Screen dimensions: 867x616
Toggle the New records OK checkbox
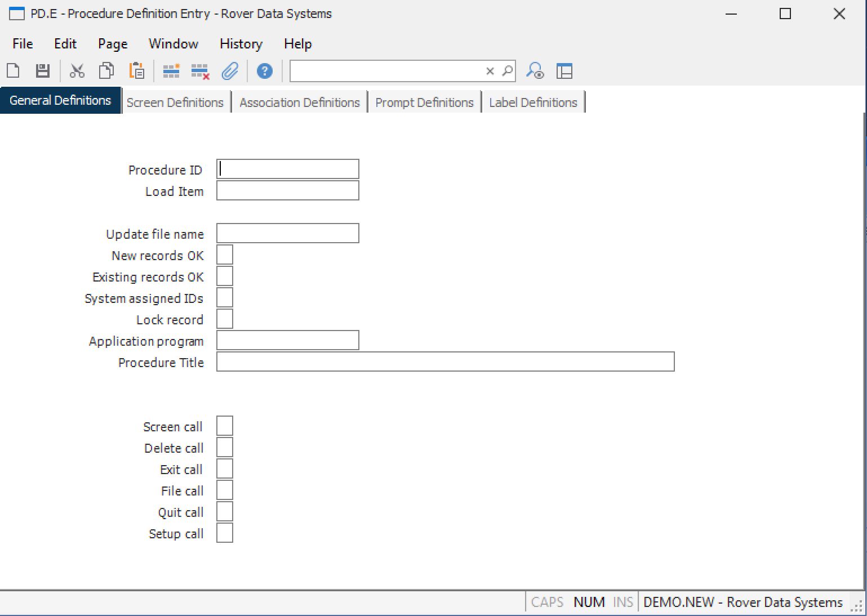tap(225, 255)
